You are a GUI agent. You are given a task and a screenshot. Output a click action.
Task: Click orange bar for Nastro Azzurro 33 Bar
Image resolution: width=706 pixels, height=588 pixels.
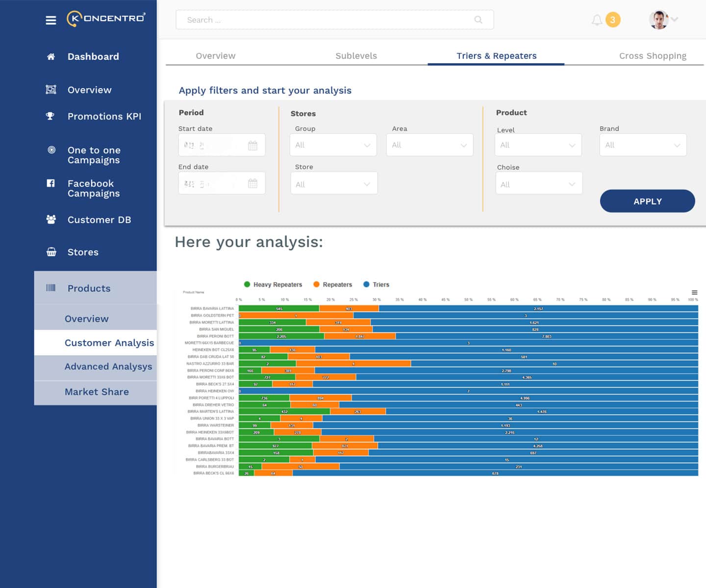[353, 364]
